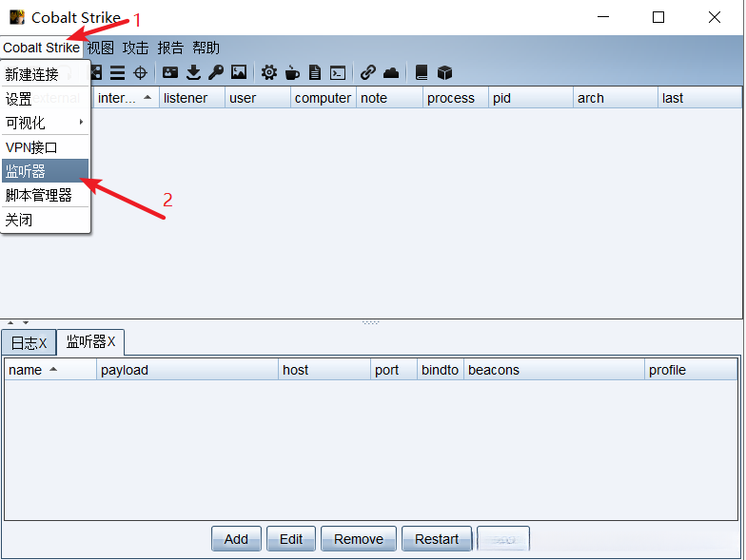Click the Windows executable gear icon
Viewport: 746px width, 560px height.
tap(269, 72)
